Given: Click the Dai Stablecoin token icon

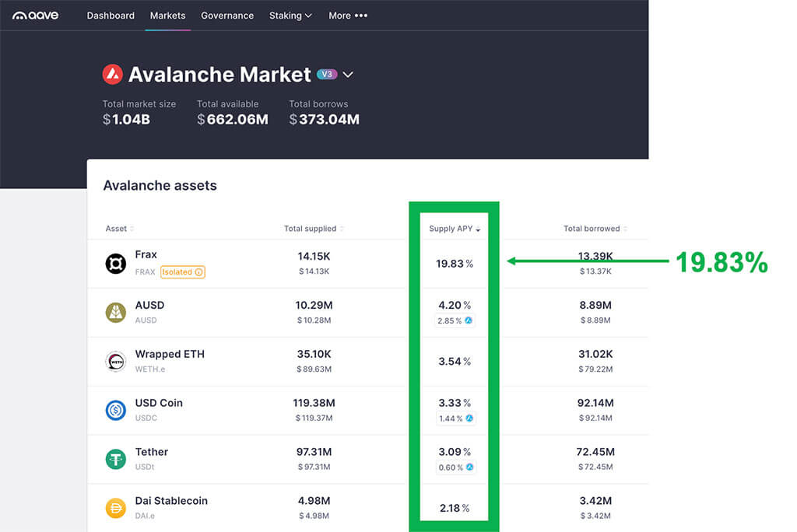Looking at the screenshot, I should pos(116,509).
